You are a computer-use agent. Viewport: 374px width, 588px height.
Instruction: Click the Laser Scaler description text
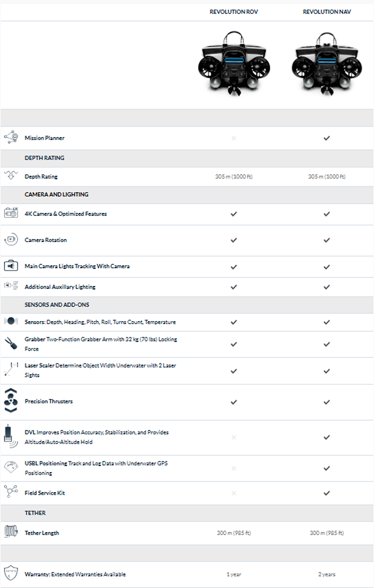click(x=100, y=370)
